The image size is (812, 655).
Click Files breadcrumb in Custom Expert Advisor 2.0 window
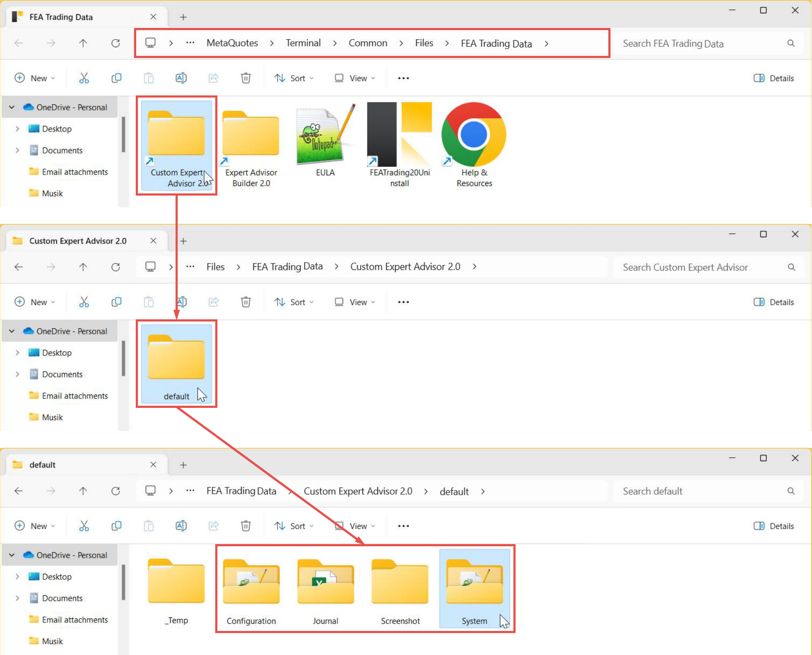point(216,267)
